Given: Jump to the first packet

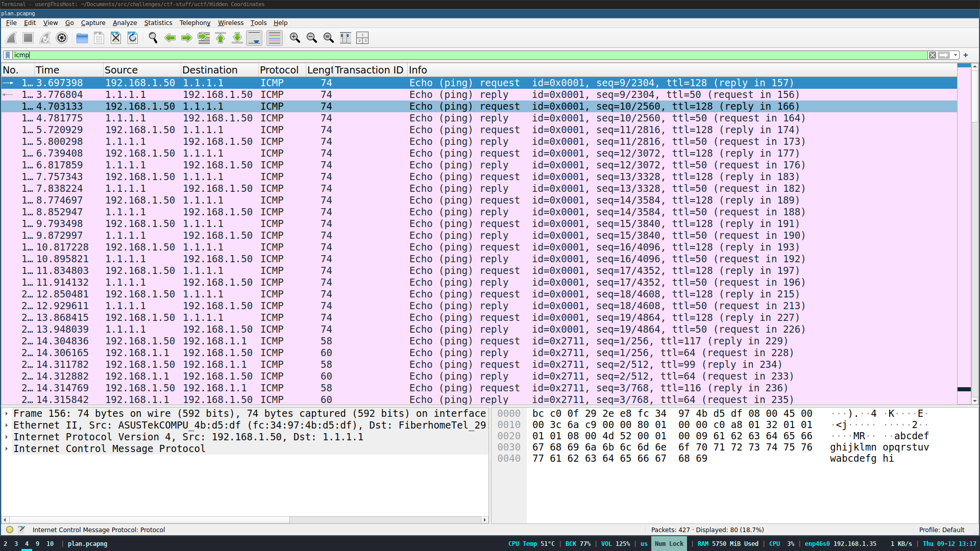Looking at the screenshot, I should click(x=220, y=38).
